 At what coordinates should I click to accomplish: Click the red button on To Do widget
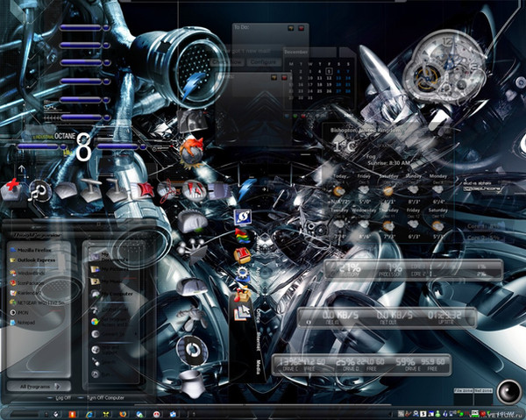coord(301,28)
